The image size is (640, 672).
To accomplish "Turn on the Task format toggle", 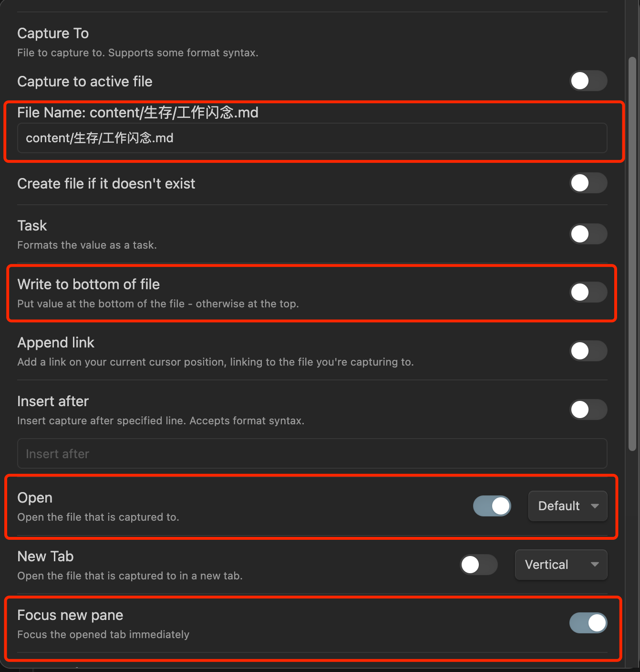I will (588, 234).
